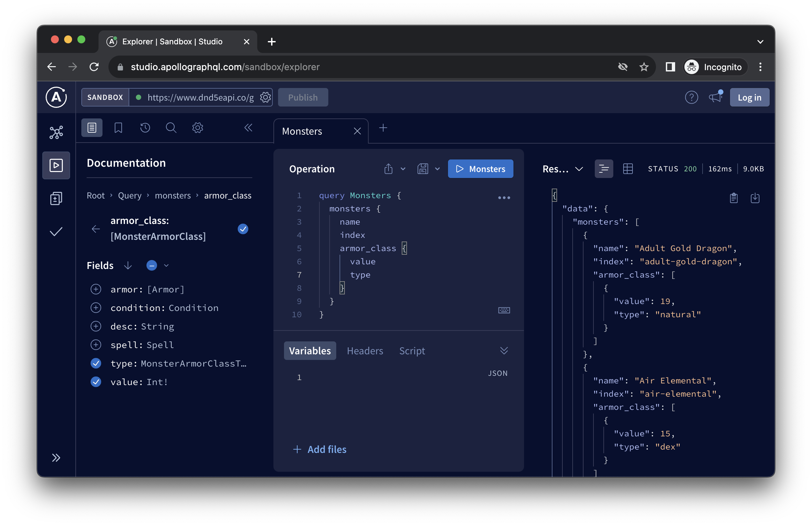The height and width of the screenshot is (526, 812).
Task: Open the Explorer play sidebar icon
Action: pyautogui.click(x=56, y=165)
